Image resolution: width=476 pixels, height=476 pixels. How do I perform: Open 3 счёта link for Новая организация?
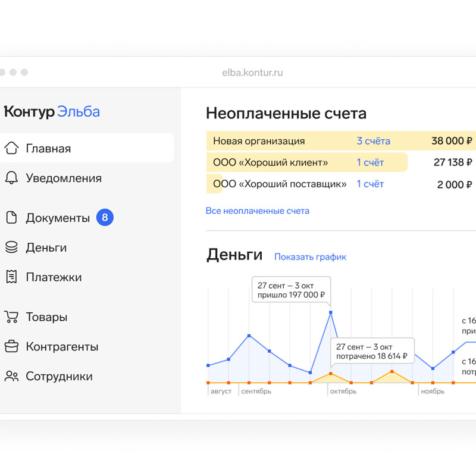click(x=373, y=141)
